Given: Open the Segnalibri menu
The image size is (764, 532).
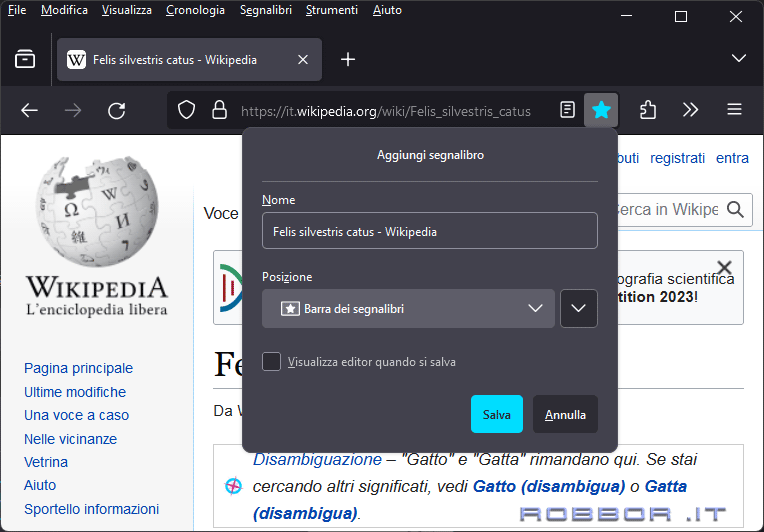Looking at the screenshot, I should point(266,10).
